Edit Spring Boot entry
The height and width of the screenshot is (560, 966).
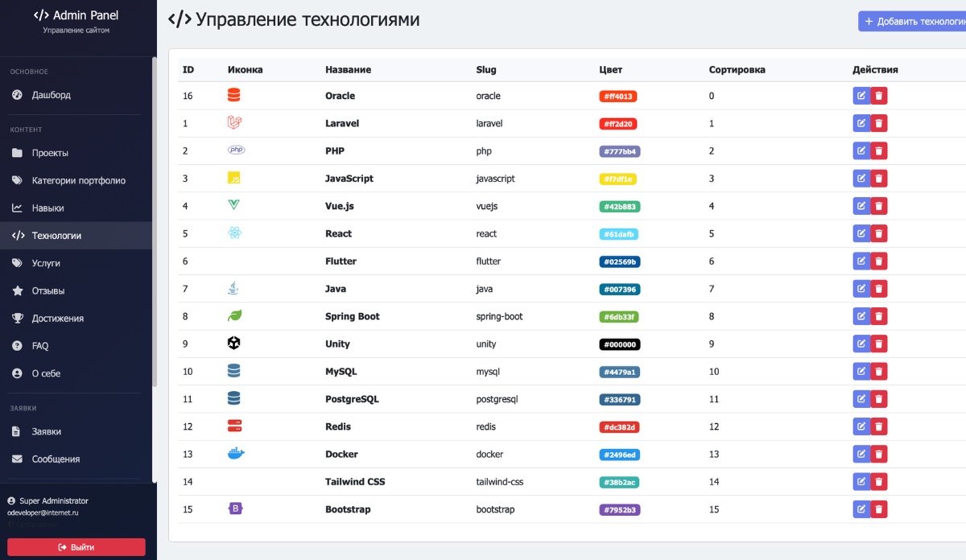[861, 316]
